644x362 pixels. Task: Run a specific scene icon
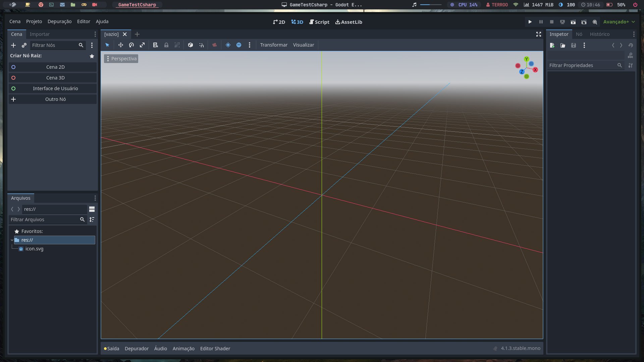tap(584, 22)
